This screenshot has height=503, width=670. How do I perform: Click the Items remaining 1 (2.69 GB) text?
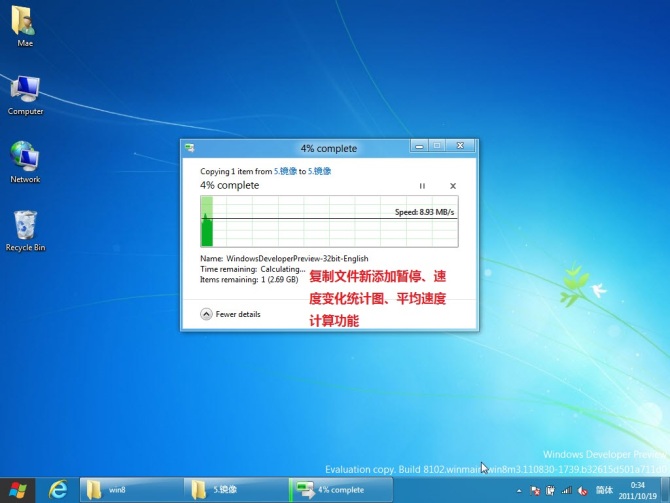point(249,279)
